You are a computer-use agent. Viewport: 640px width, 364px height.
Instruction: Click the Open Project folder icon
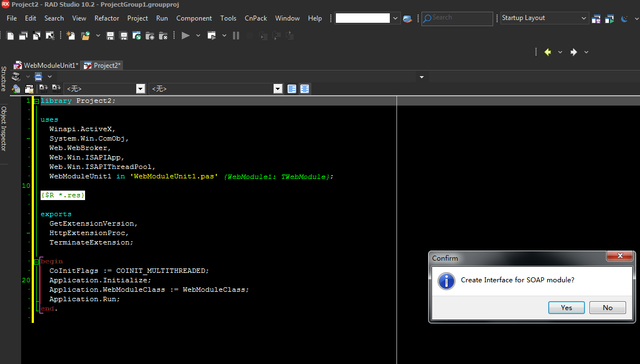pyautogui.click(x=85, y=36)
